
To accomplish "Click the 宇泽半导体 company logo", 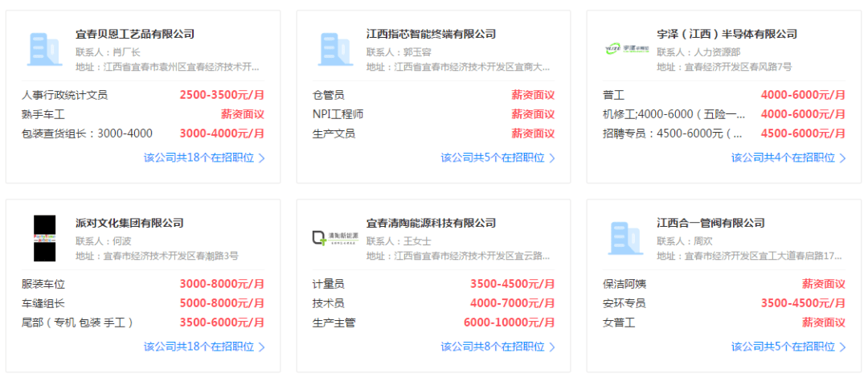I will 625,49.
